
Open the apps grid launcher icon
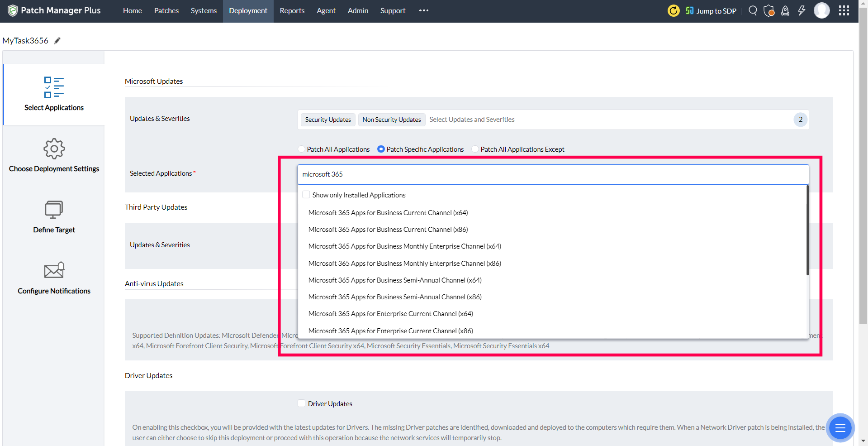[x=844, y=10]
